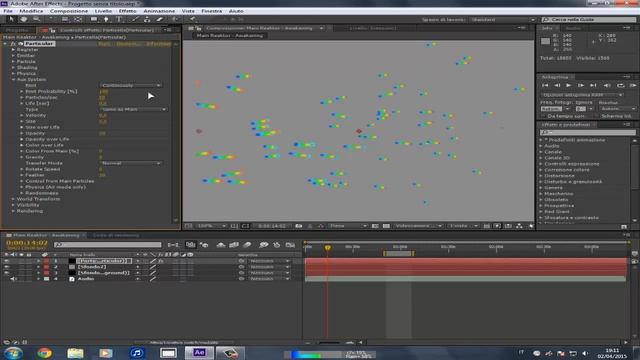
Task: Expand the Emitter property group
Action: pyautogui.click(x=13, y=56)
